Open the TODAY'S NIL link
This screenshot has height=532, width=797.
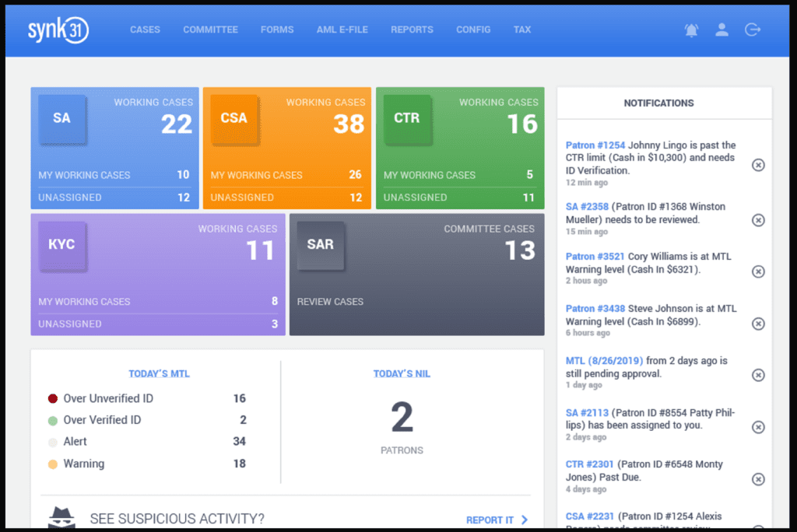[402, 373]
